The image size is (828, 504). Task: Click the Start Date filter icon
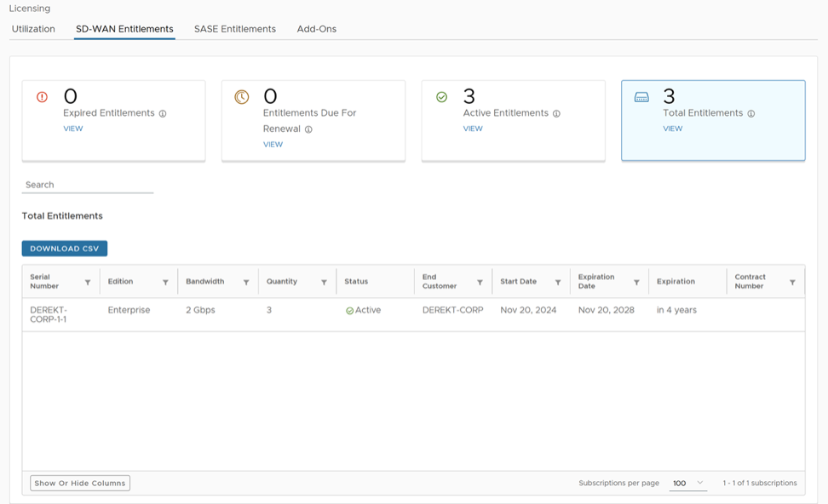558,283
